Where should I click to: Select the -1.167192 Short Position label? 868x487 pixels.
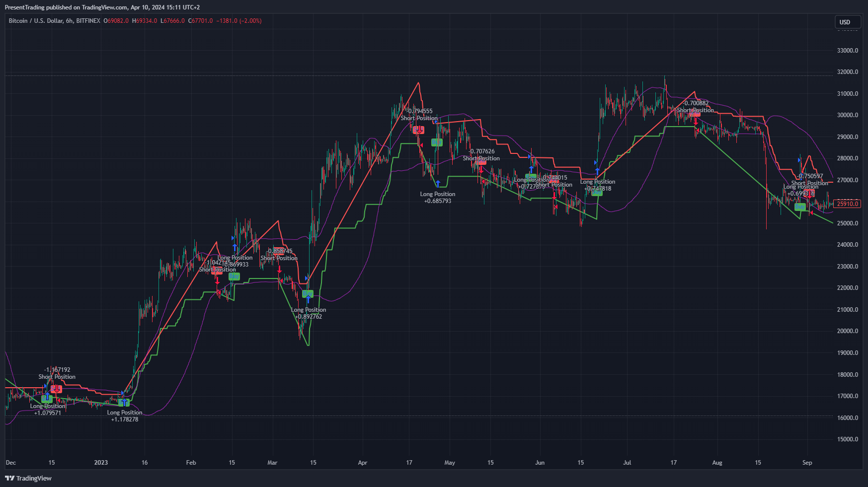pyautogui.click(x=57, y=373)
